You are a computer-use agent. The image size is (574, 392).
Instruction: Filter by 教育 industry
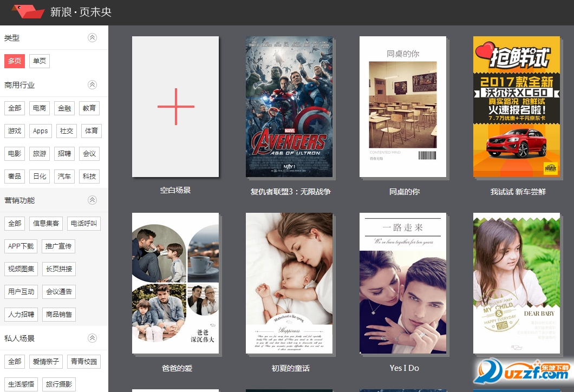[89, 108]
